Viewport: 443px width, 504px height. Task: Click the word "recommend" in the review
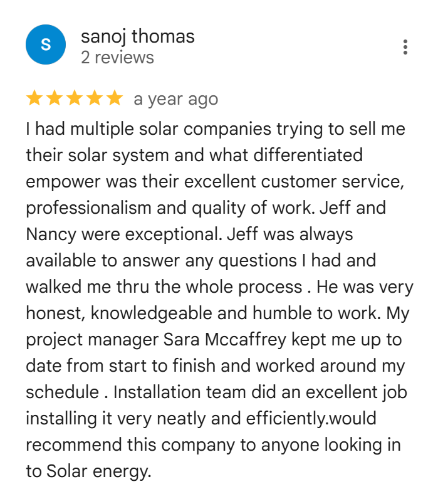73,445
